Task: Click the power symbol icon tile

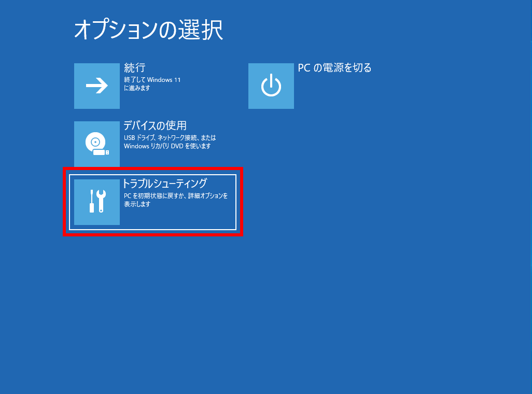Action: pyautogui.click(x=271, y=86)
